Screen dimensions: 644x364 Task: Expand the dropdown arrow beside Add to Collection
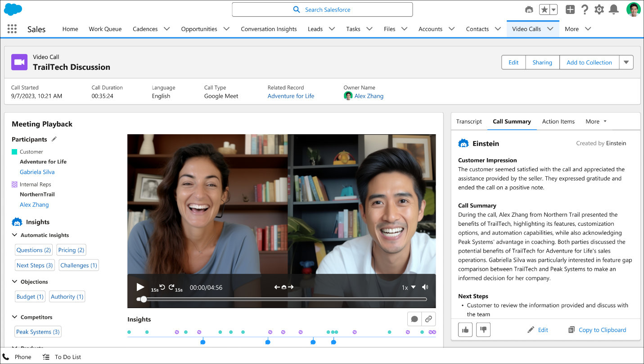point(626,63)
